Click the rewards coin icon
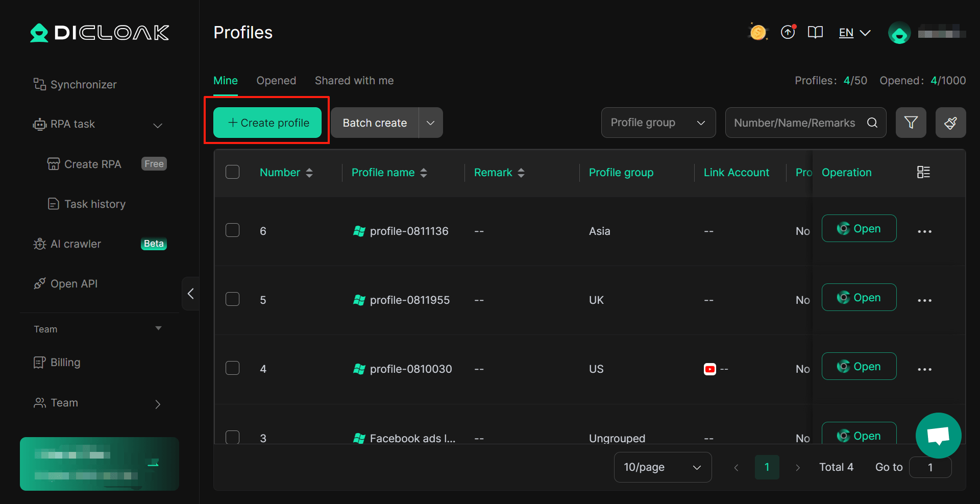 click(x=757, y=32)
